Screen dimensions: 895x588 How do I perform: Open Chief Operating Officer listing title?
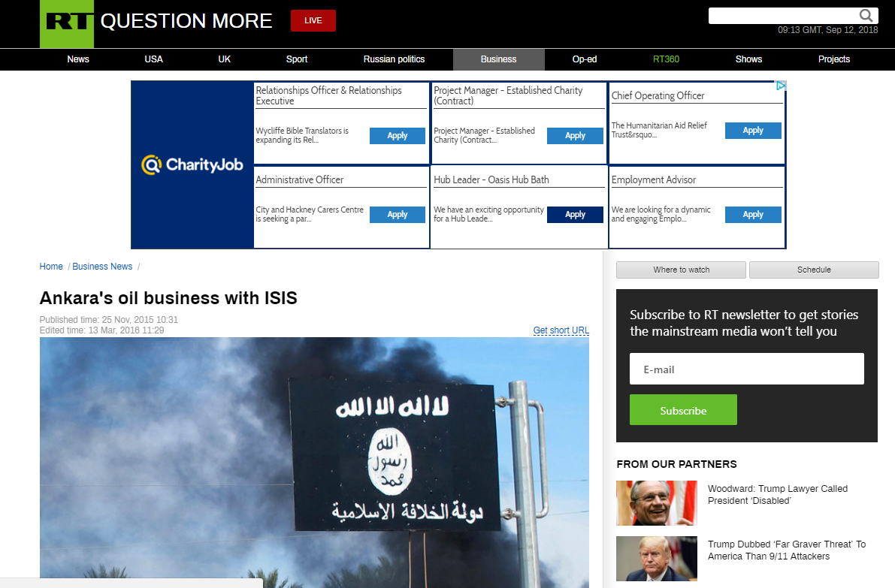point(658,96)
